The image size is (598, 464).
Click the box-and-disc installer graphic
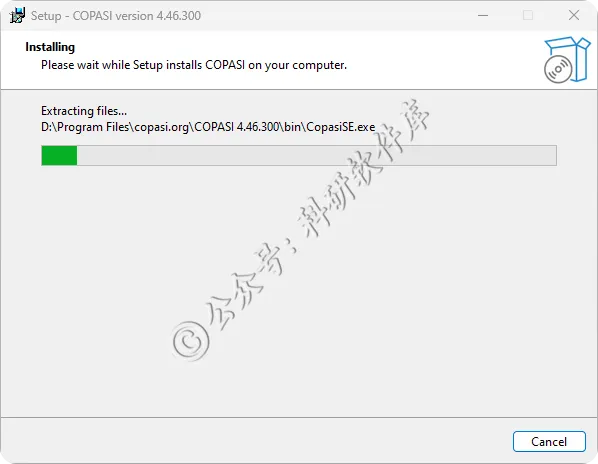click(567, 60)
